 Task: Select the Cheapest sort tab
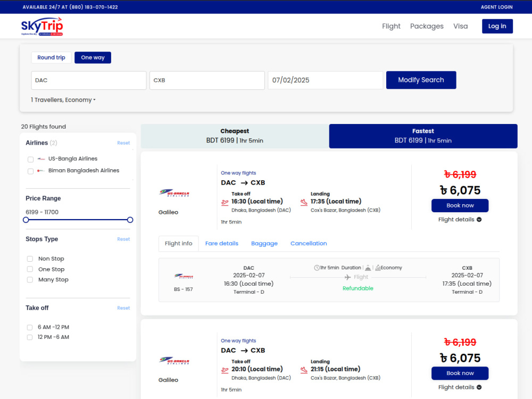click(x=235, y=136)
